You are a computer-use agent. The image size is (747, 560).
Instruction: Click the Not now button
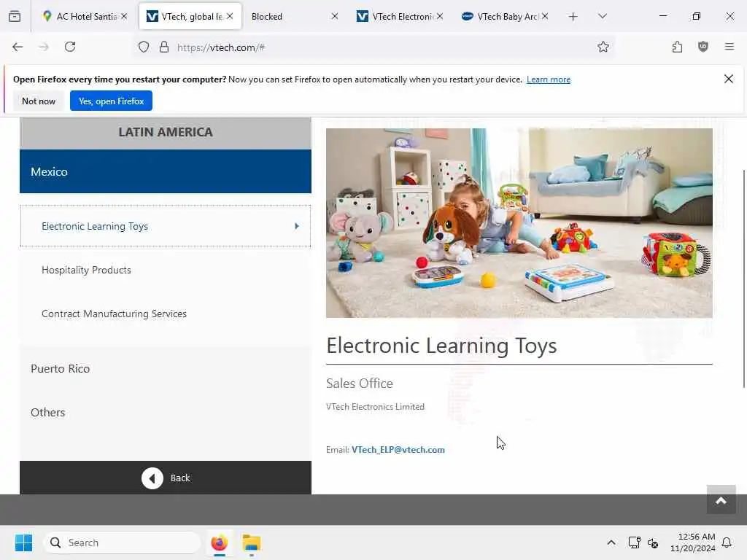[x=39, y=101]
